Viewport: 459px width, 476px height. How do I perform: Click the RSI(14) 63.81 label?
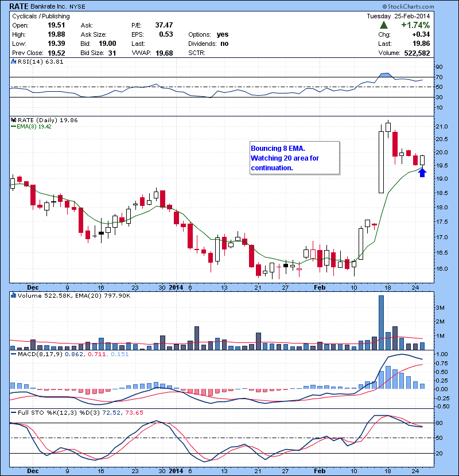[41, 61]
